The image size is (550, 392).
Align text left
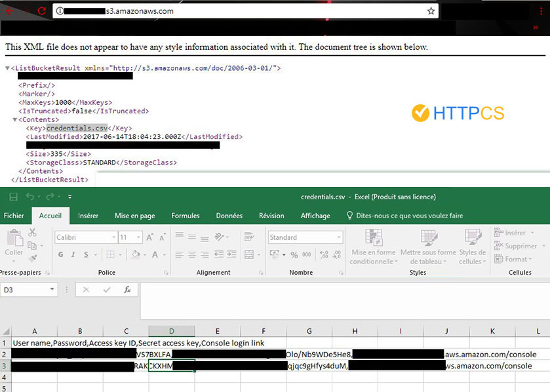click(179, 254)
